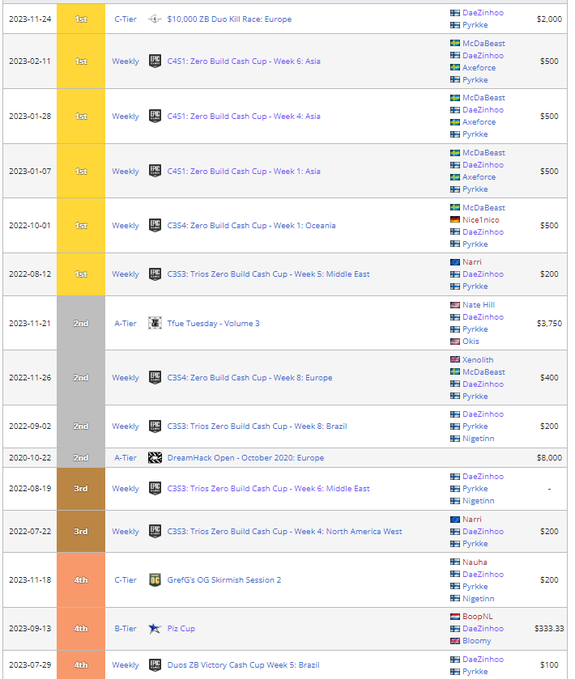Open Nigetinn's page in the Week 8: Brazil row

(478, 438)
